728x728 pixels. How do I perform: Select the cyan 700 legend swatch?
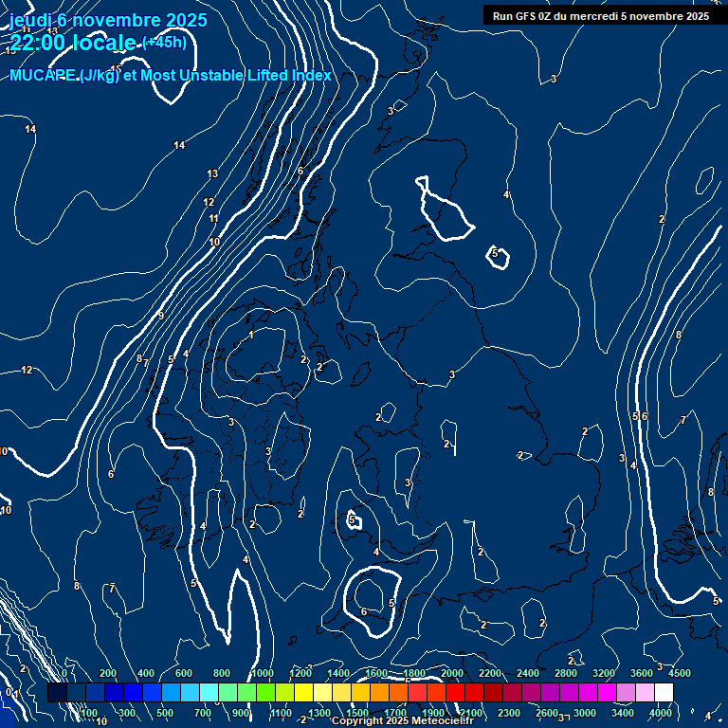pos(209,693)
